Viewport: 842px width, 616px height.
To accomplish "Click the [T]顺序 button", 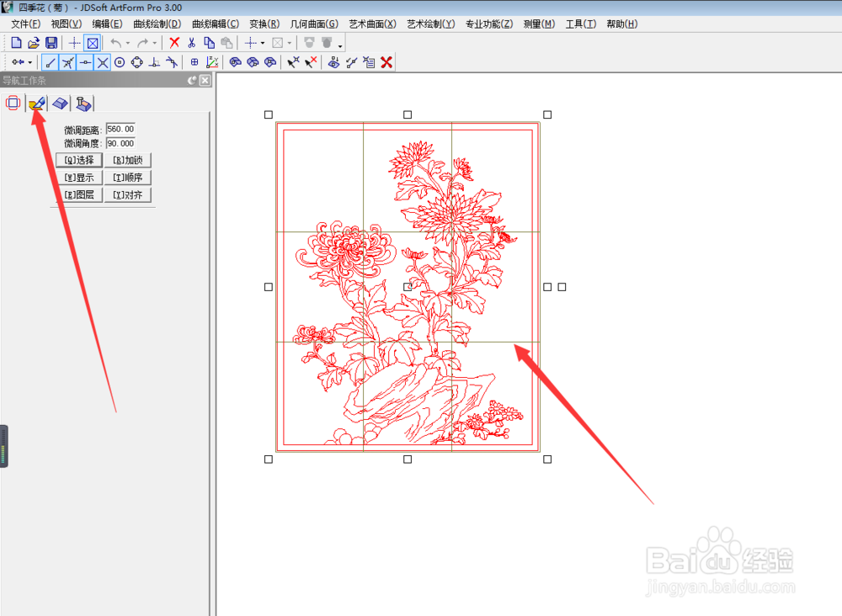I will (x=128, y=178).
